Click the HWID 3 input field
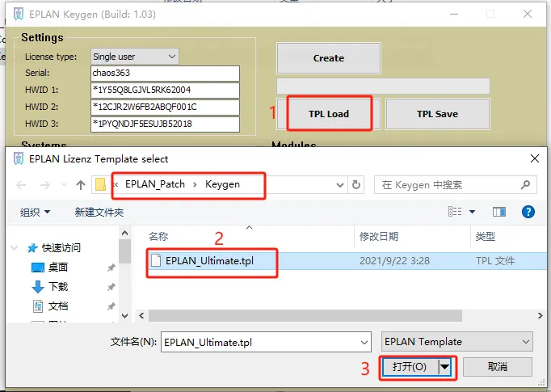Screen dimensions: 551x392 [165, 124]
